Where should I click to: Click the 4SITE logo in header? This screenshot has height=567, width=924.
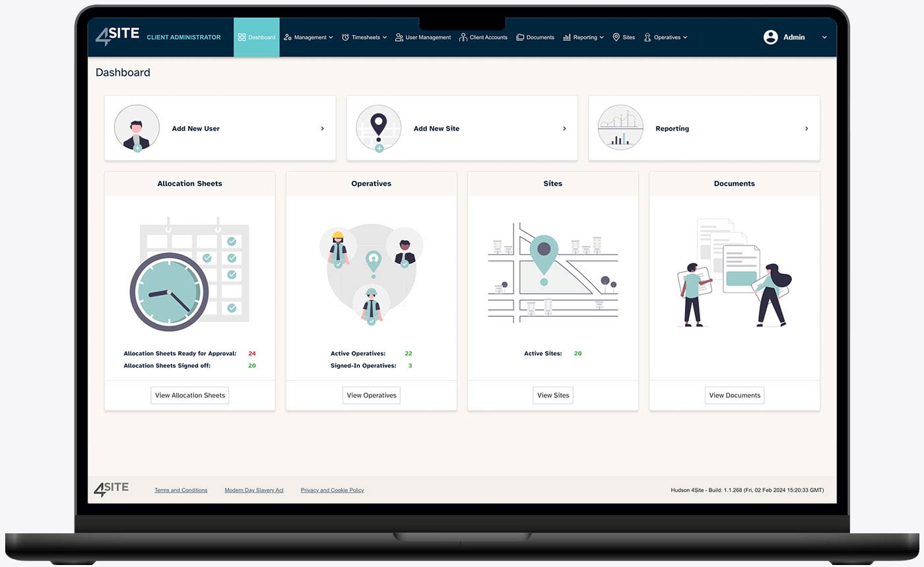(117, 36)
